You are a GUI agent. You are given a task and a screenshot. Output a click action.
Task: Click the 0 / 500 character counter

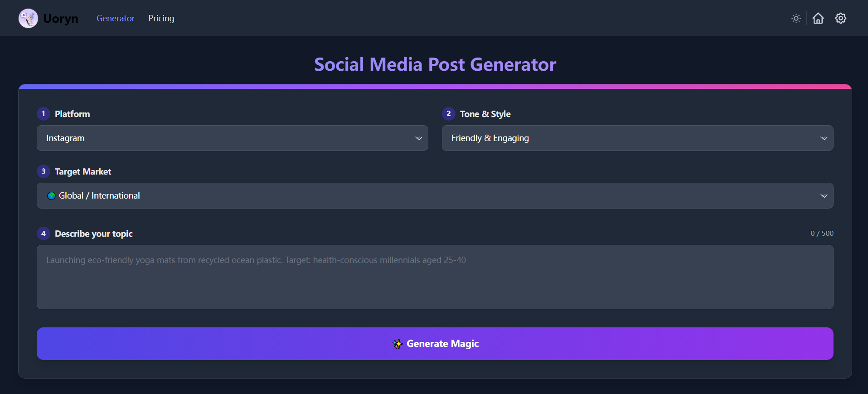coord(822,233)
